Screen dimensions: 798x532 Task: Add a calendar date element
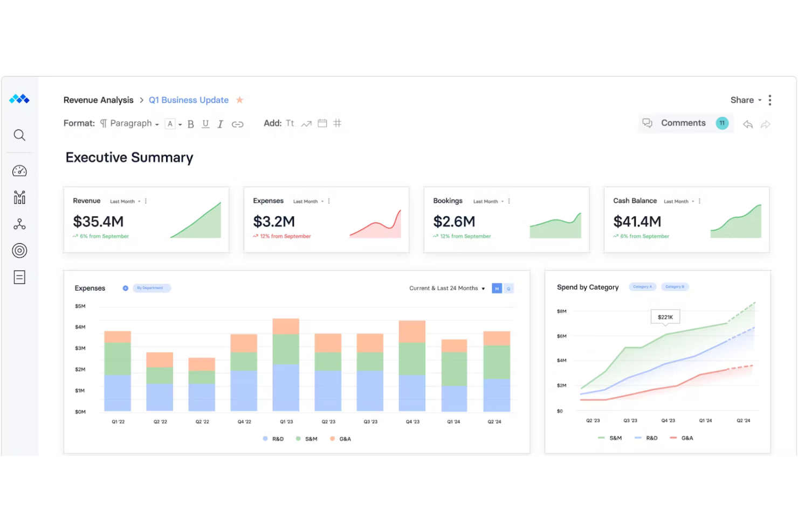pyautogui.click(x=322, y=123)
